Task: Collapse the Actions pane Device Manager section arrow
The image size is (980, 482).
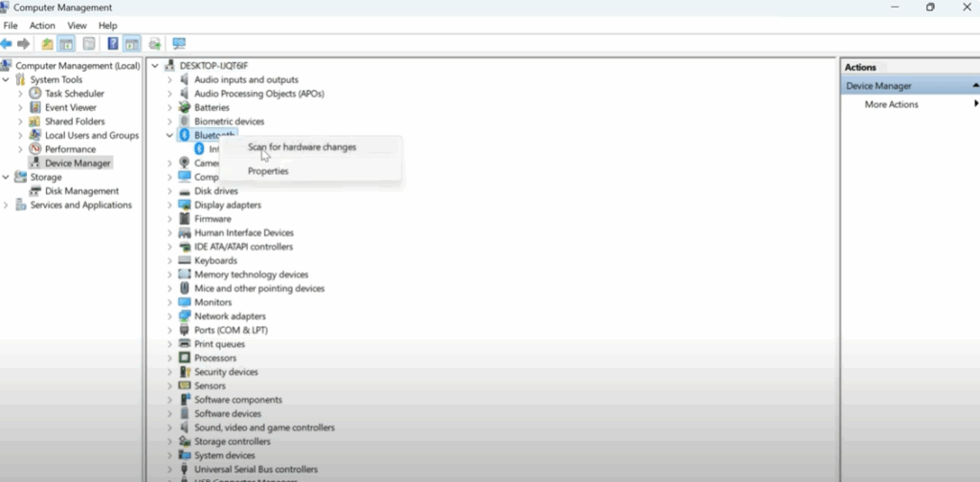Action: coord(975,85)
